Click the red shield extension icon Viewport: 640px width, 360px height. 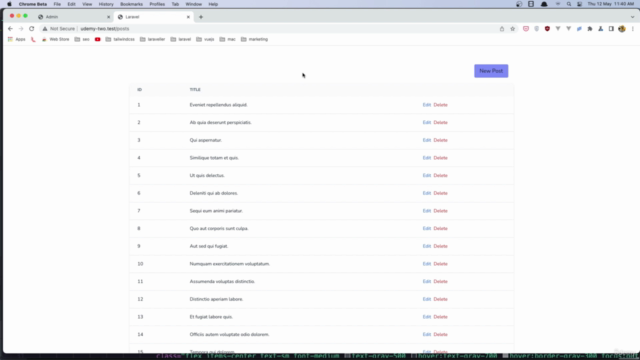click(x=547, y=29)
